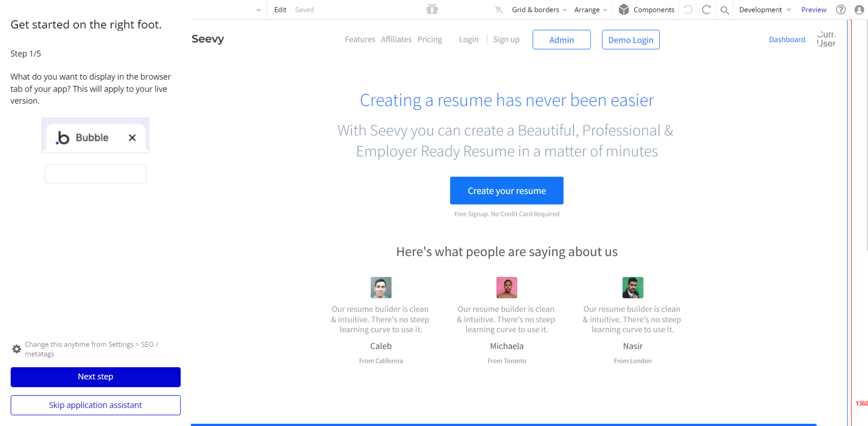
Task: Click the Login nav link
Action: tap(469, 39)
